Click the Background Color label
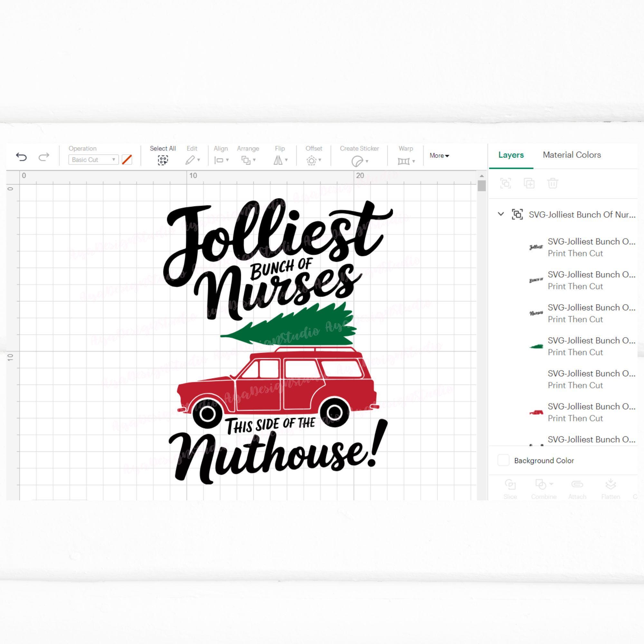Image resolution: width=644 pixels, height=644 pixels. [544, 461]
